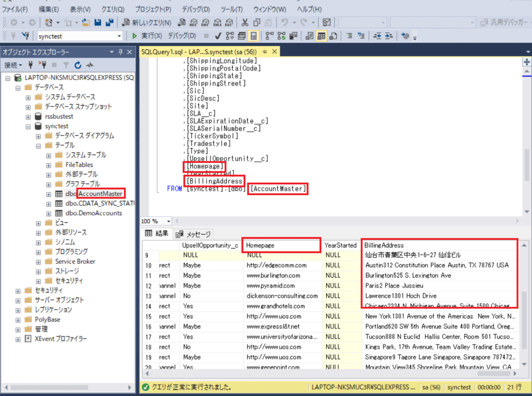Click the Parse query checkmark icon
Screen dimensions: 532x396
point(217,36)
